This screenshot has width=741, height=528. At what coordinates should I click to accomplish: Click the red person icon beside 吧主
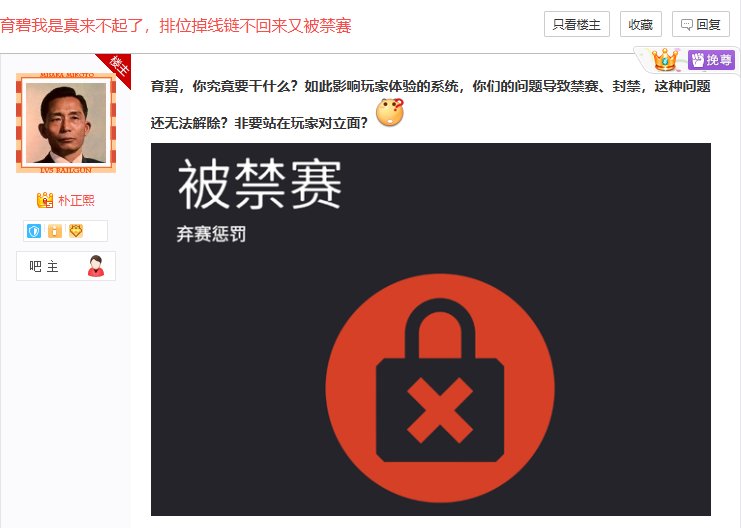coord(96,266)
